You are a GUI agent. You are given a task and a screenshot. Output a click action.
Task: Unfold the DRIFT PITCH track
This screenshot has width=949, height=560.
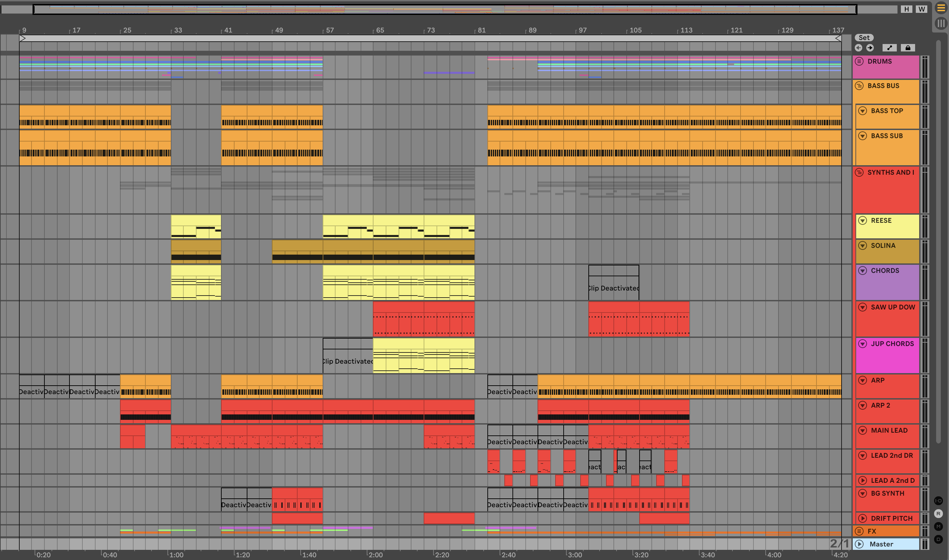tap(863, 518)
